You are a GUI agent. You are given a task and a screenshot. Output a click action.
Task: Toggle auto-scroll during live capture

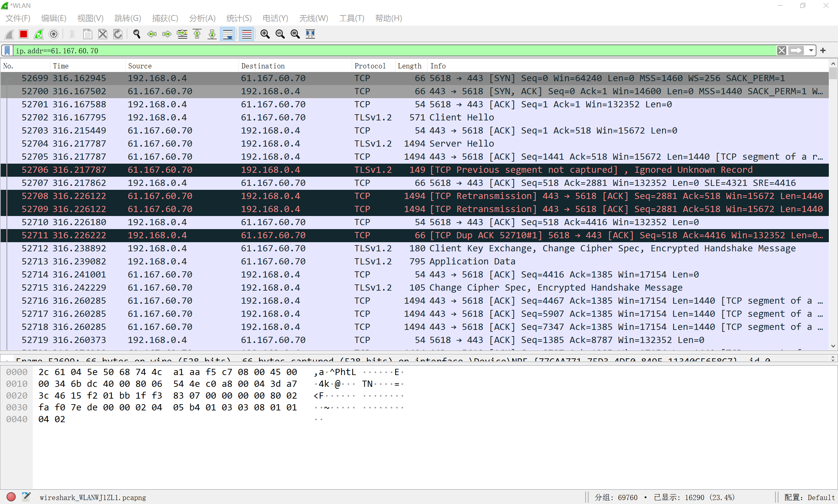tap(228, 34)
